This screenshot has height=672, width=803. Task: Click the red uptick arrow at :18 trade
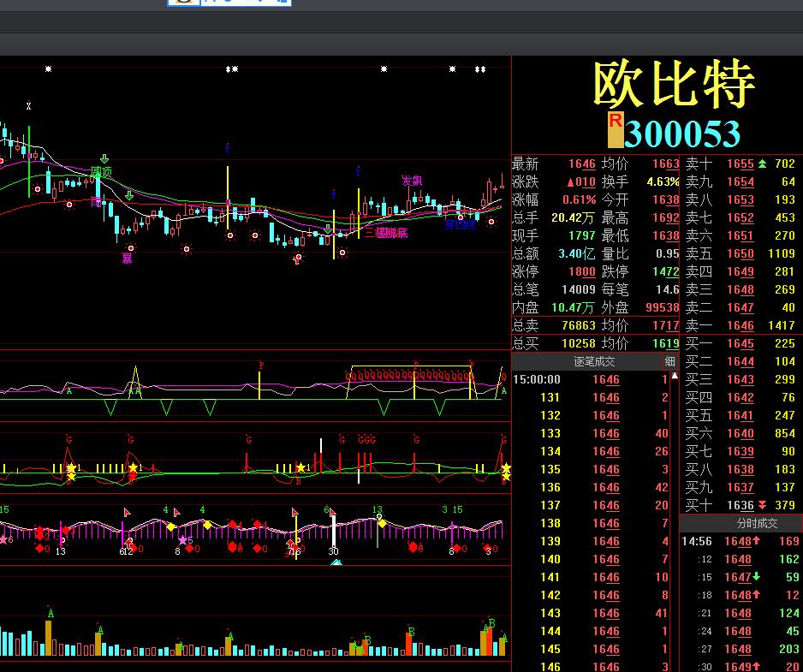pyautogui.click(x=756, y=595)
